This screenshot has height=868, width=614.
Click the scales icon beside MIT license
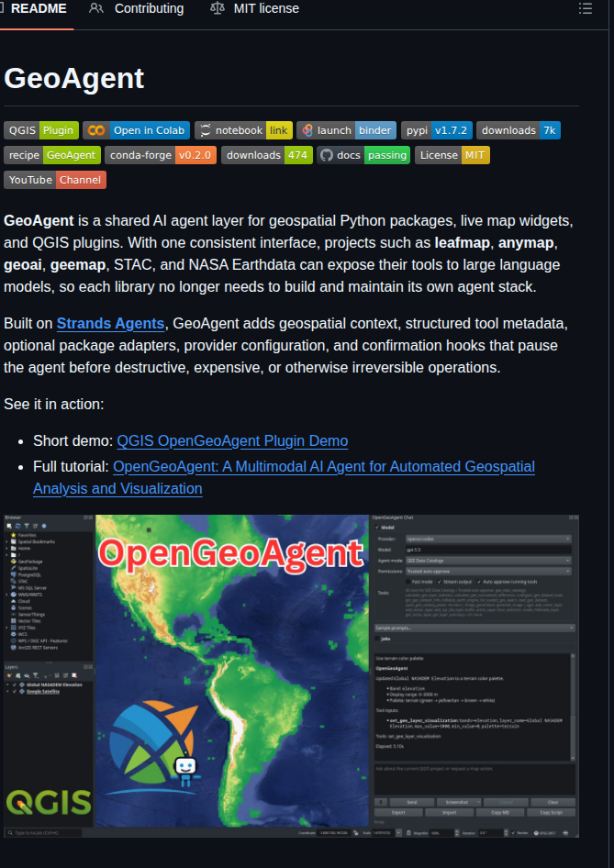[x=217, y=8]
